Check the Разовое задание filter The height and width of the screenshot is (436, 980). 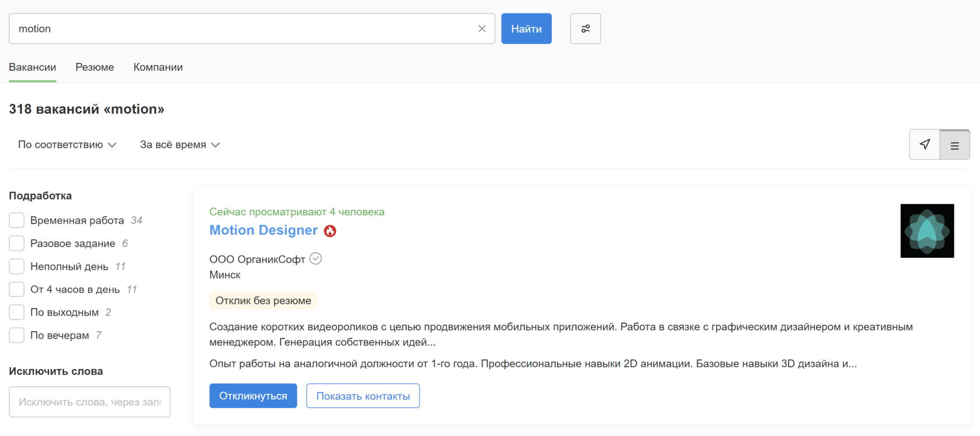point(17,243)
